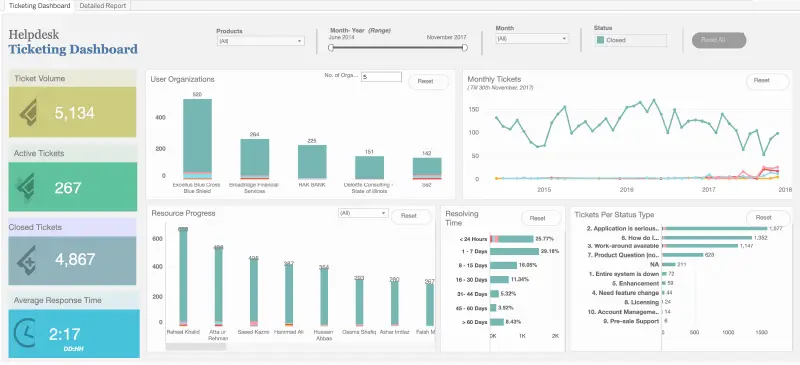Select Azhar Imtiaz's resource bar
Image resolution: width=800 pixels, height=365 pixels.
click(394, 304)
